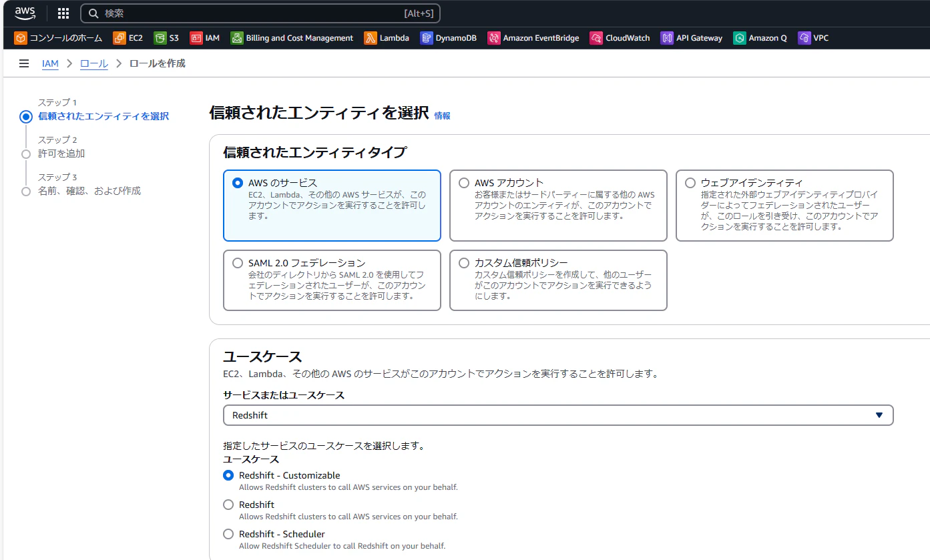
Task: Click the 指定したサービスのユースケースを選択します text
Action: 324,446
